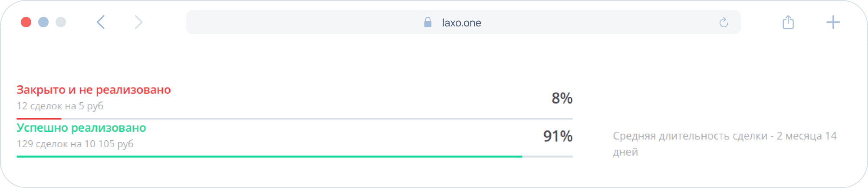Click the blue minimize window dot
The image size is (868, 188).
coord(43,22)
